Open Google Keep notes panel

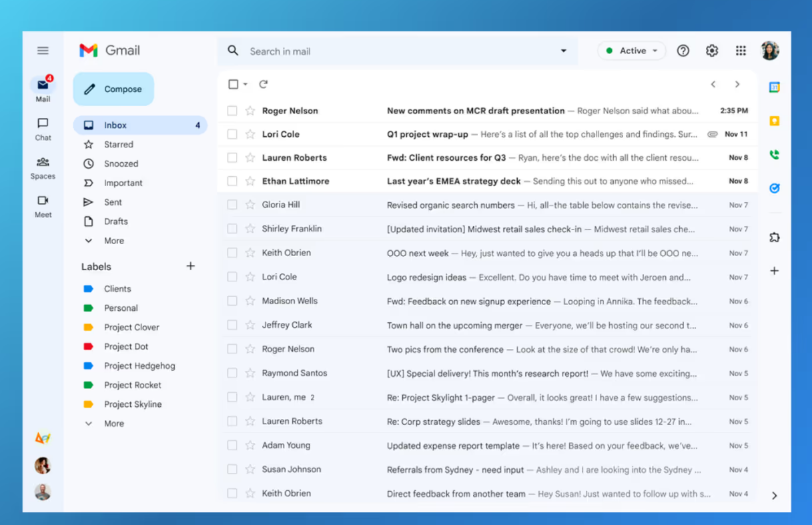click(x=774, y=121)
